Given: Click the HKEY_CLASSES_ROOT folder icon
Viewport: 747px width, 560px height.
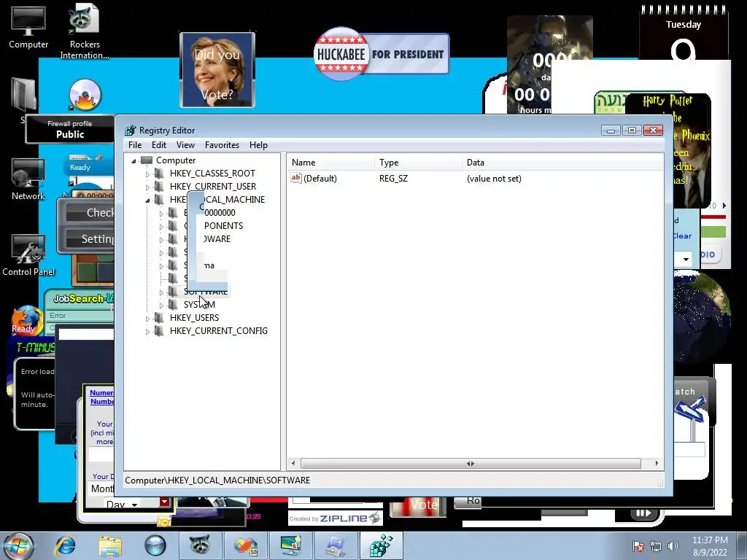Looking at the screenshot, I should [x=159, y=174].
